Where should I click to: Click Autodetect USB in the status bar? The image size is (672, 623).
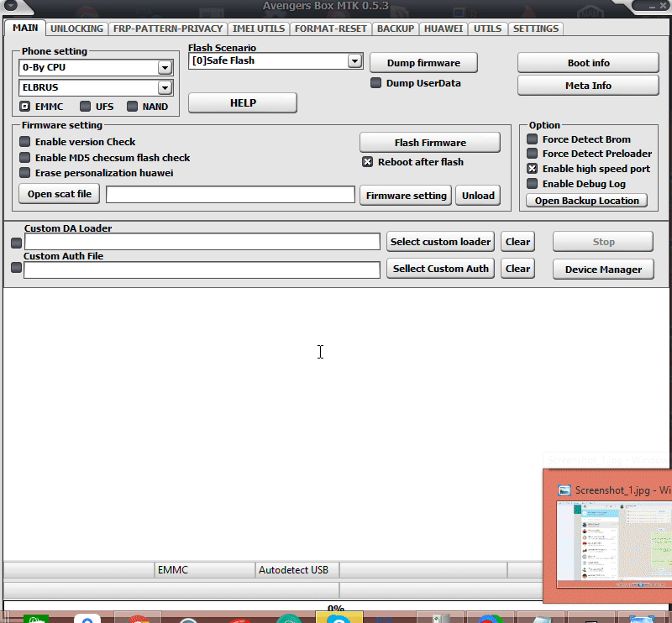point(297,570)
